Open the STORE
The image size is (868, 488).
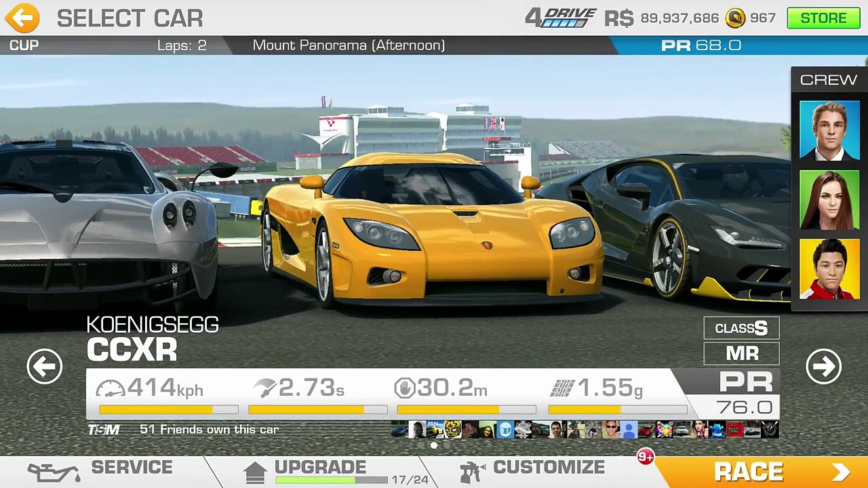click(823, 18)
